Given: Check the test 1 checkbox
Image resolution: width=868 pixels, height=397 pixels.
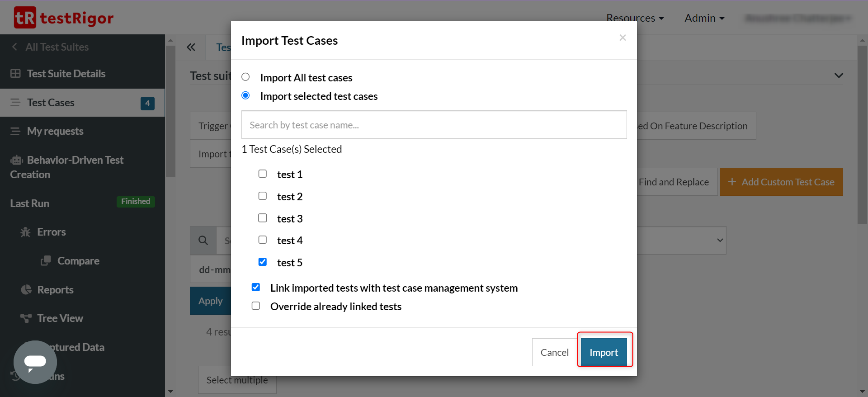Looking at the screenshot, I should coord(263,174).
